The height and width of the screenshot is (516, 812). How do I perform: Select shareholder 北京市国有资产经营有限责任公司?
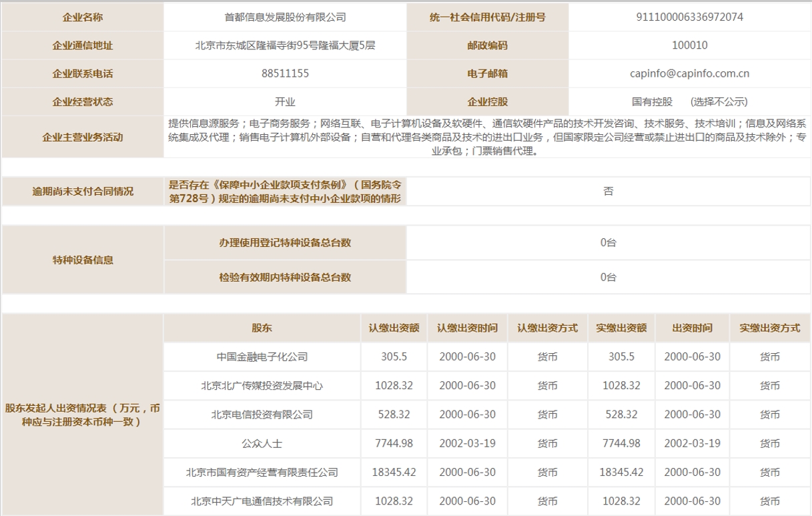tap(262, 472)
